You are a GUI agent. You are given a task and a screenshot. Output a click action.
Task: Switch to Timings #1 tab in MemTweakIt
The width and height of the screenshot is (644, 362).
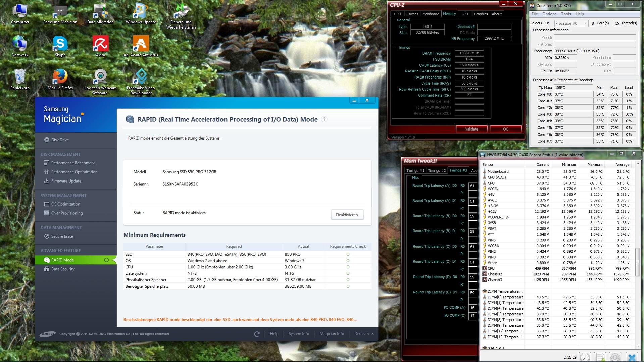[415, 171]
